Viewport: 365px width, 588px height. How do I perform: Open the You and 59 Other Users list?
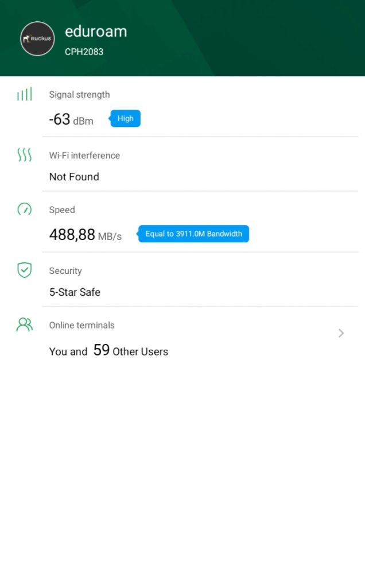click(108, 351)
